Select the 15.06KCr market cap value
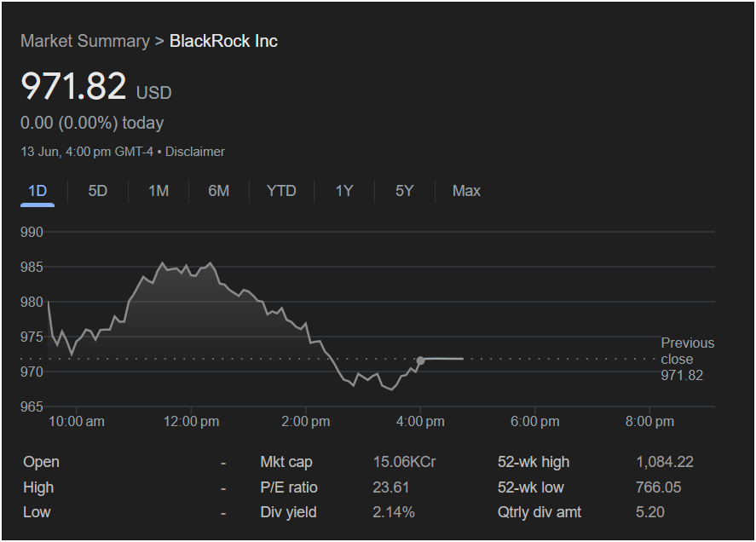Screen dimensions: 756x542 [x=404, y=462]
